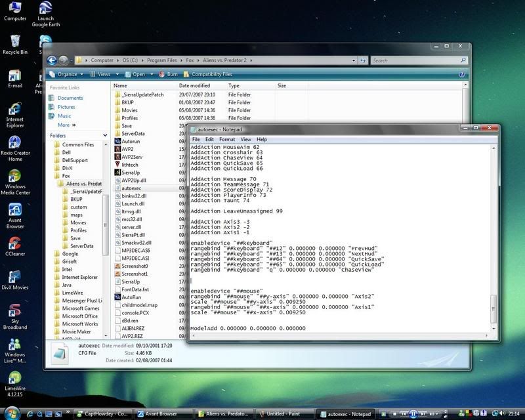This screenshot has height=420, width=525.
Task: Open Notepad's Format menu
Action: click(227, 139)
